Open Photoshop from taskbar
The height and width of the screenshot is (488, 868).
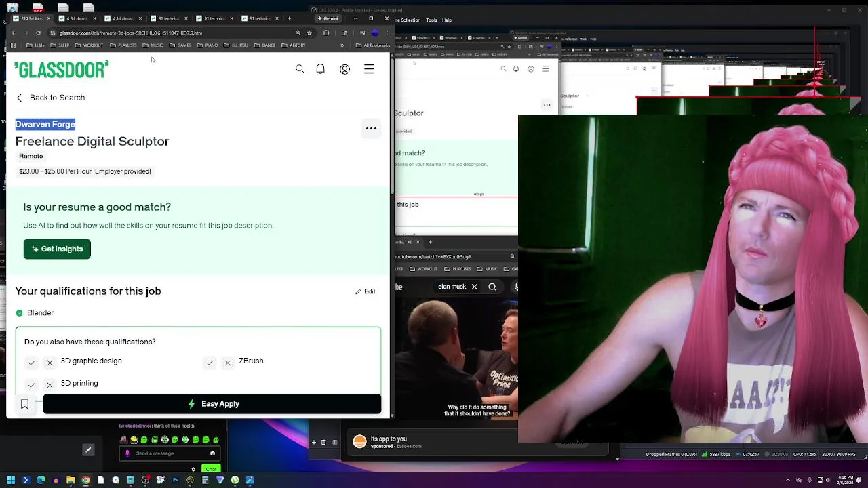[175, 480]
